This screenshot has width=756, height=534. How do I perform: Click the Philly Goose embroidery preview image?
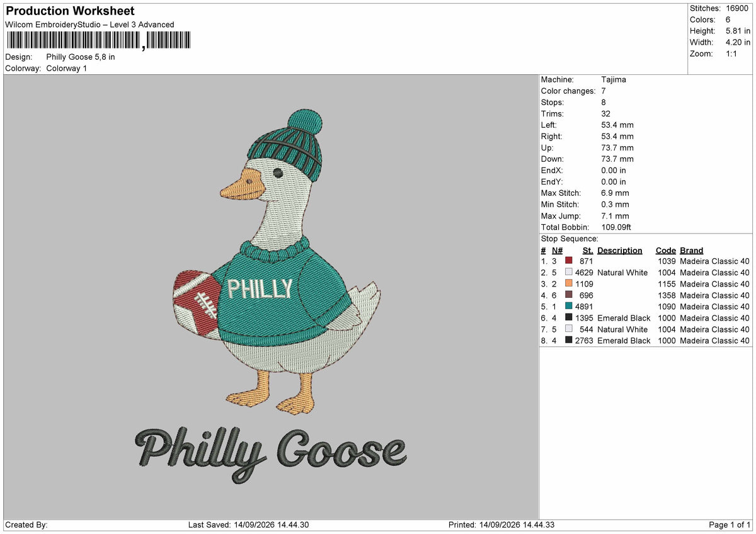coord(271,297)
